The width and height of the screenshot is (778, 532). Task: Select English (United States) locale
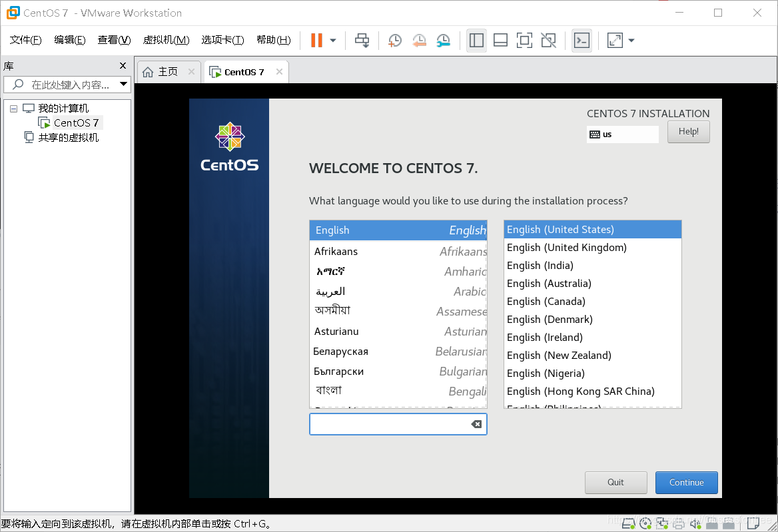tap(592, 230)
